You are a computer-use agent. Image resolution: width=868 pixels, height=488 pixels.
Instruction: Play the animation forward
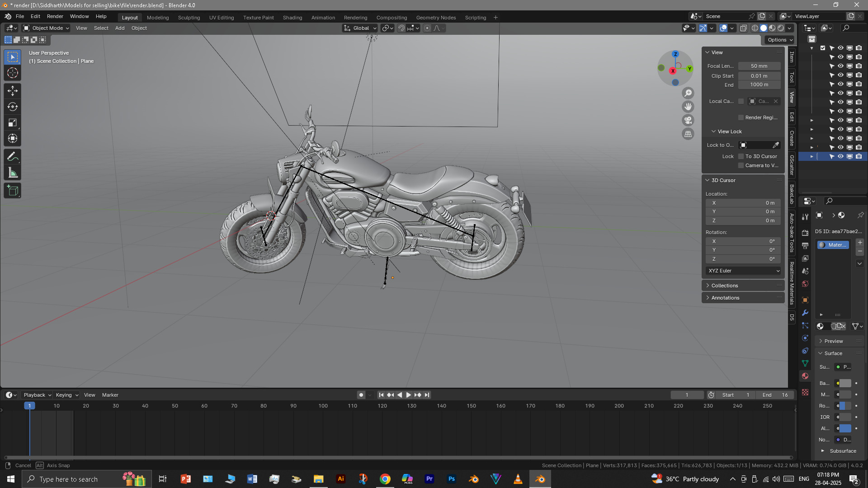coord(409,395)
